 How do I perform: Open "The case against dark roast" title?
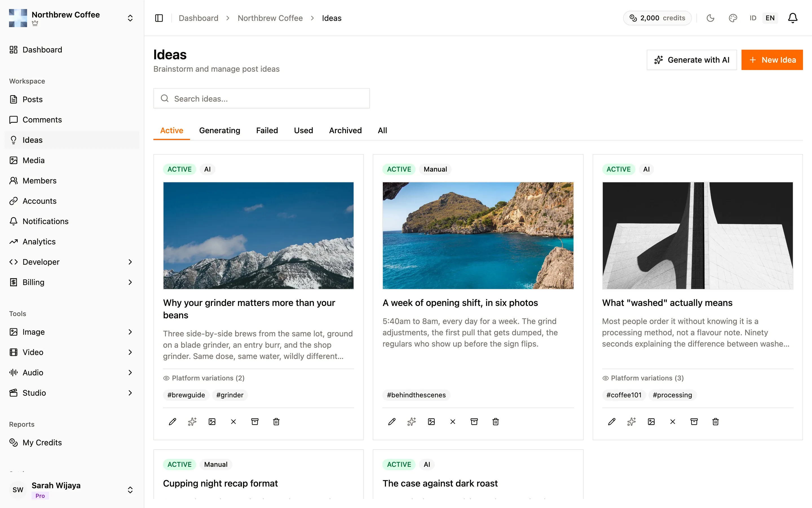tap(440, 483)
